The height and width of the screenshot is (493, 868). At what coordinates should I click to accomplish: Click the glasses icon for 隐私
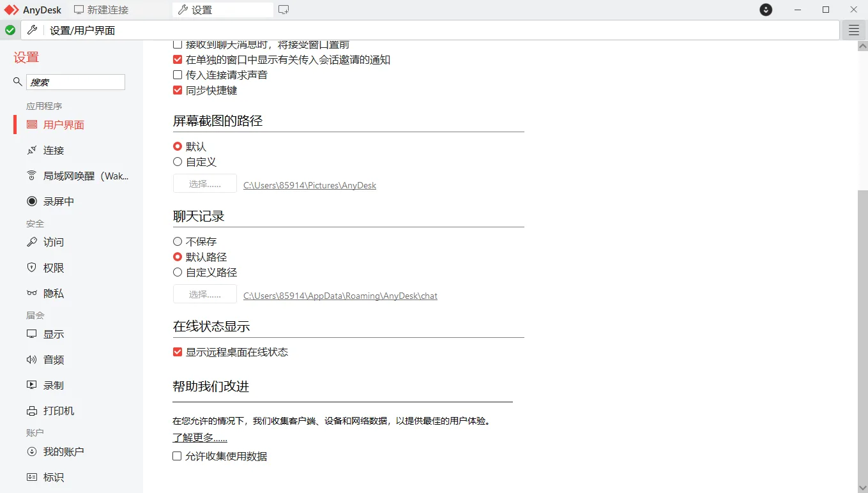pyautogui.click(x=31, y=294)
